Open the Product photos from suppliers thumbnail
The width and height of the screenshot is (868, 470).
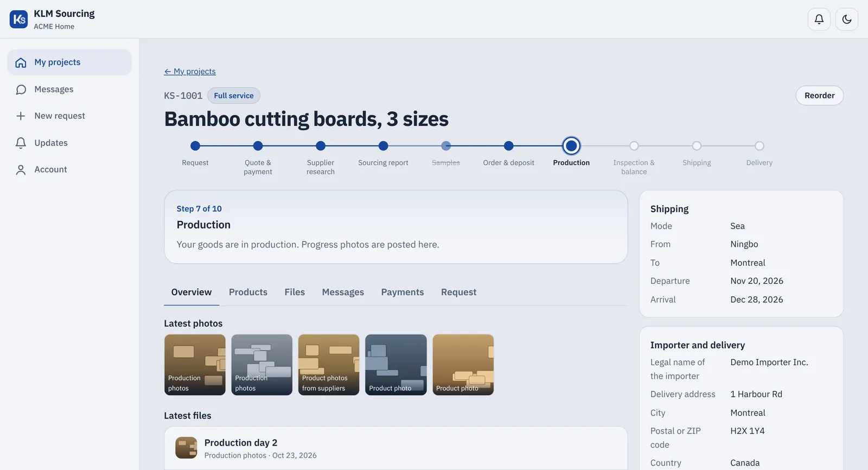click(329, 365)
